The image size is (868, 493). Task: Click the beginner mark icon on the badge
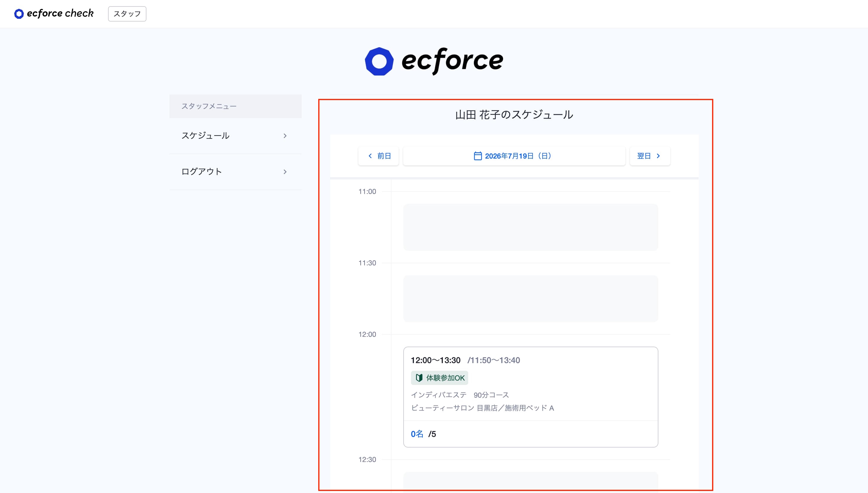tap(419, 378)
